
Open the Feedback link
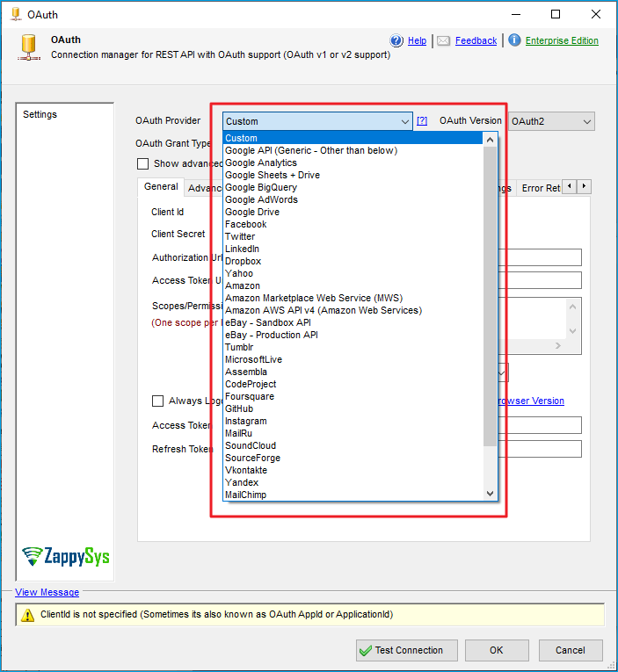476,40
